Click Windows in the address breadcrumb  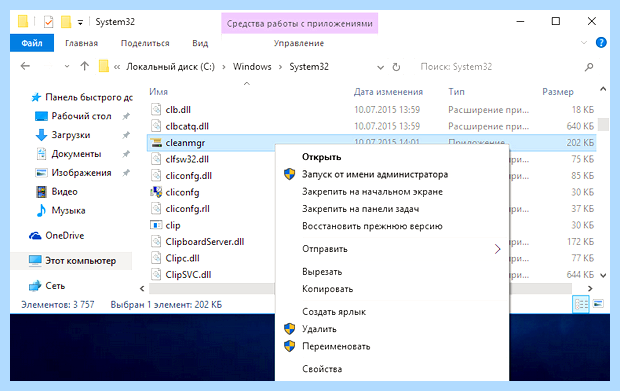252,67
